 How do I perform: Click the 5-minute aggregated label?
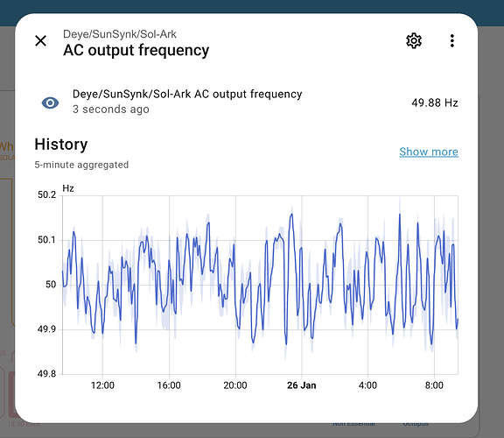[x=81, y=165]
